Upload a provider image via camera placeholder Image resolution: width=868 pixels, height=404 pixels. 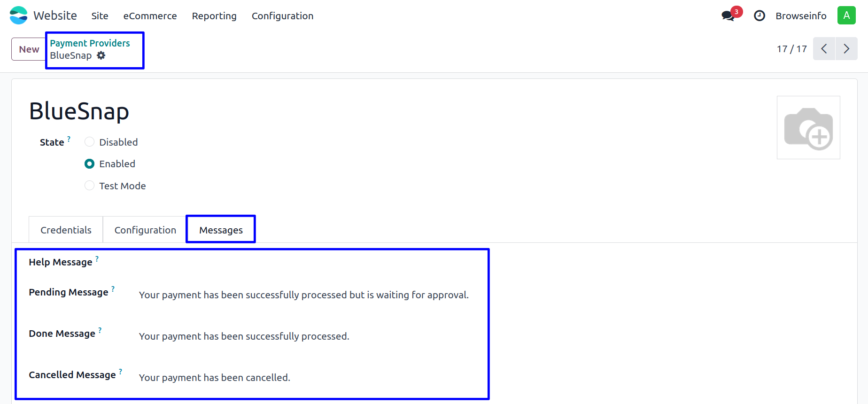point(808,128)
